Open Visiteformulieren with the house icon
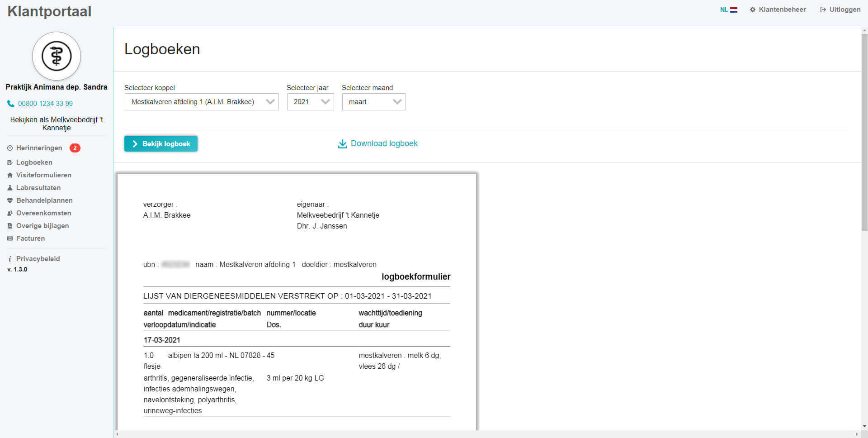Image resolution: width=868 pixels, height=438 pixels. (9, 175)
